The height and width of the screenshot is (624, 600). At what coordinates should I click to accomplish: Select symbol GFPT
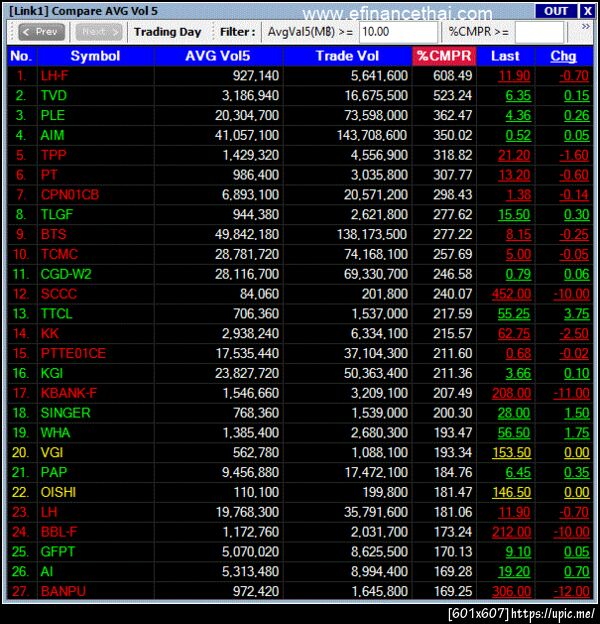pos(58,552)
